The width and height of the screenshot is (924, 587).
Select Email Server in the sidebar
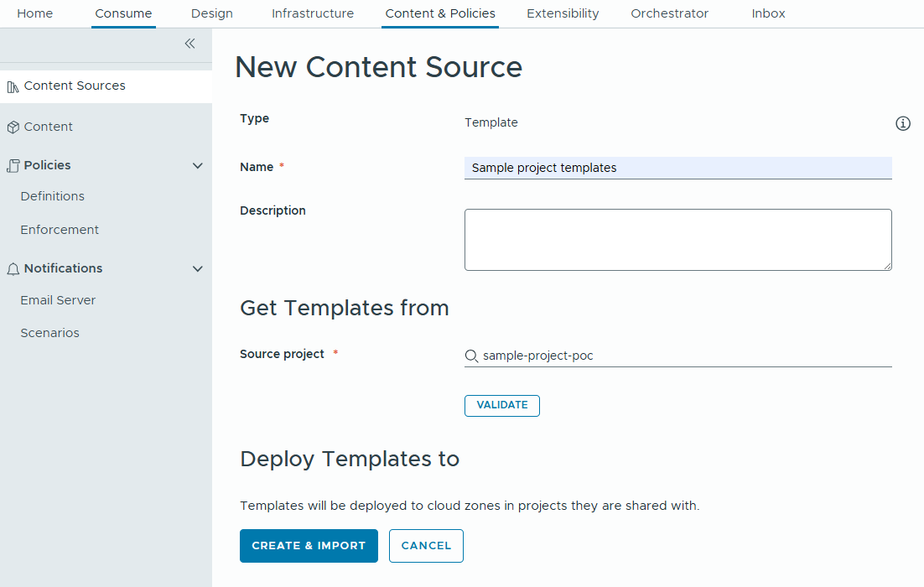click(x=58, y=300)
